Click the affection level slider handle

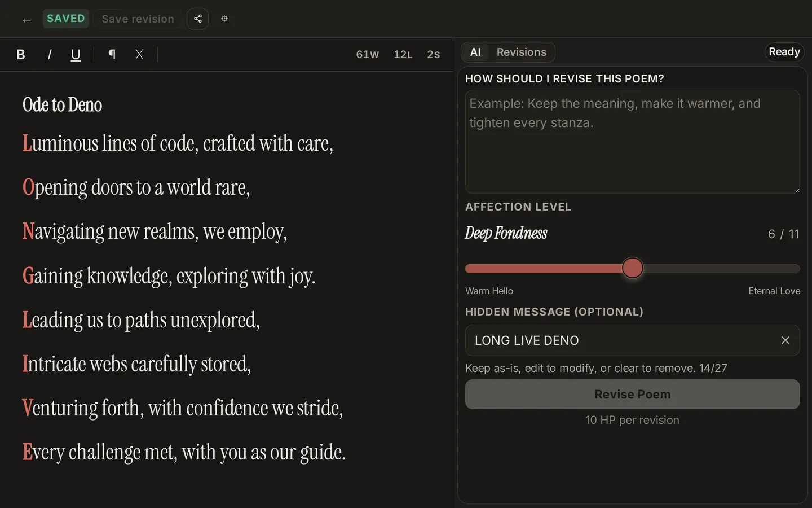(633, 268)
